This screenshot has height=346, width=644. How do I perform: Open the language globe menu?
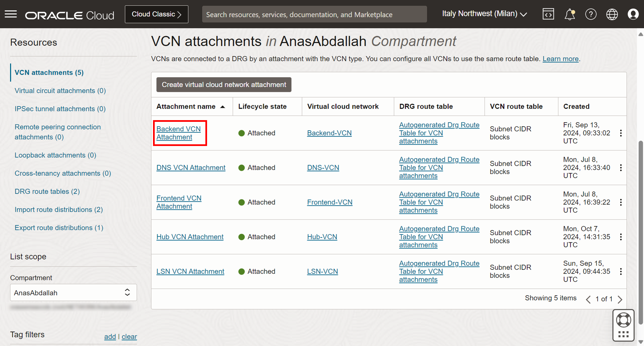click(x=612, y=14)
